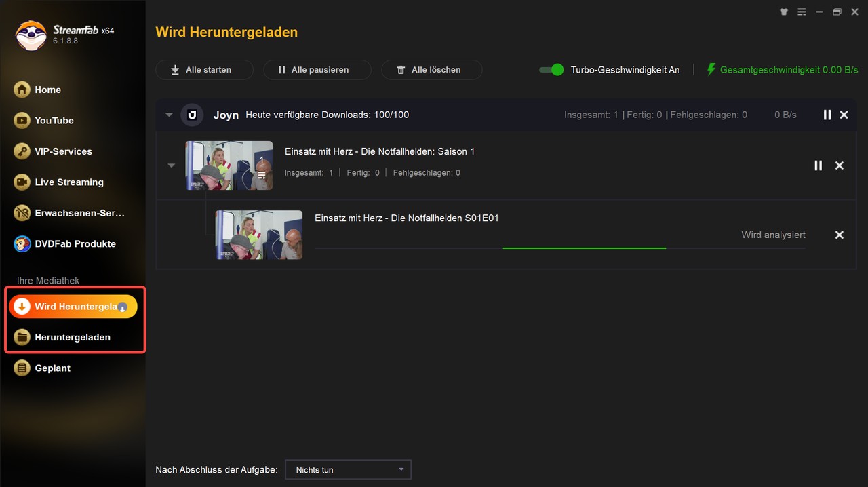Click the episode title Einsatz mit Herz S01E01
Image resolution: width=868 pixels, height=487 pixels.
[x=407, y=218]
